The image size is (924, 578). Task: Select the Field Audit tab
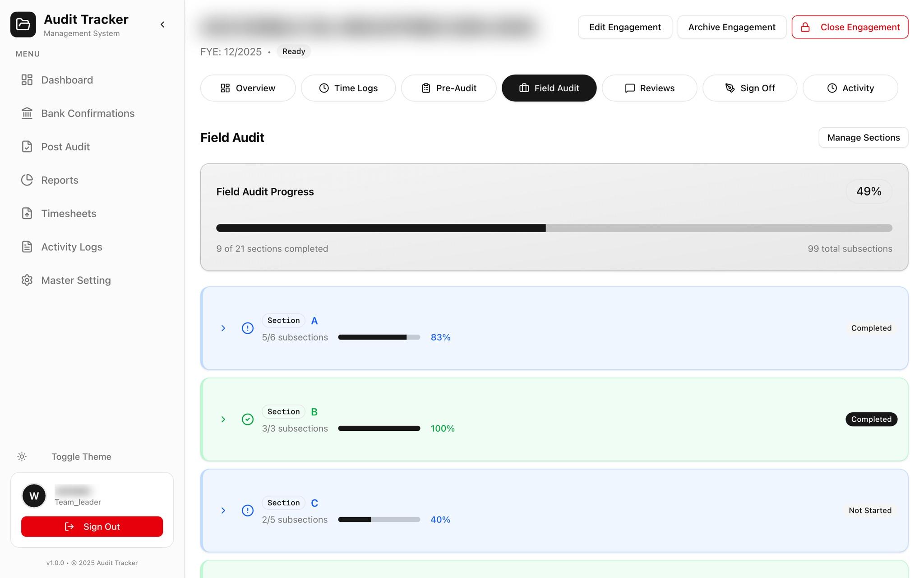point(549,88)
